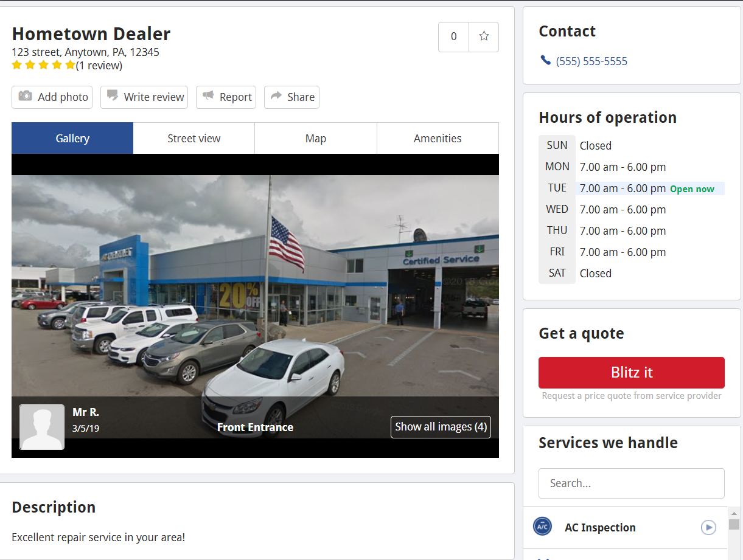Click the favorite star icon

[484, 36]
